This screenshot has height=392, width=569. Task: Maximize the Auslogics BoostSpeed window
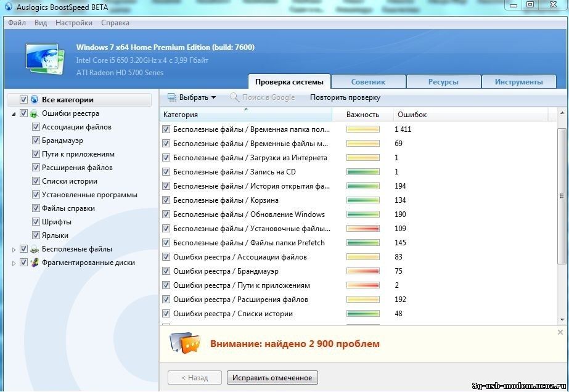coord(530,5)
